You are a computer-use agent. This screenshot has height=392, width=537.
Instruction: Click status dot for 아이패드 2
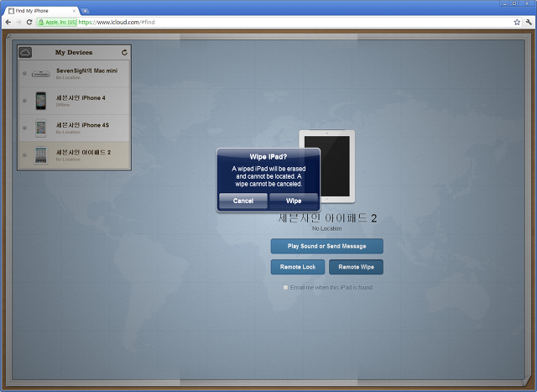point(24,155)
